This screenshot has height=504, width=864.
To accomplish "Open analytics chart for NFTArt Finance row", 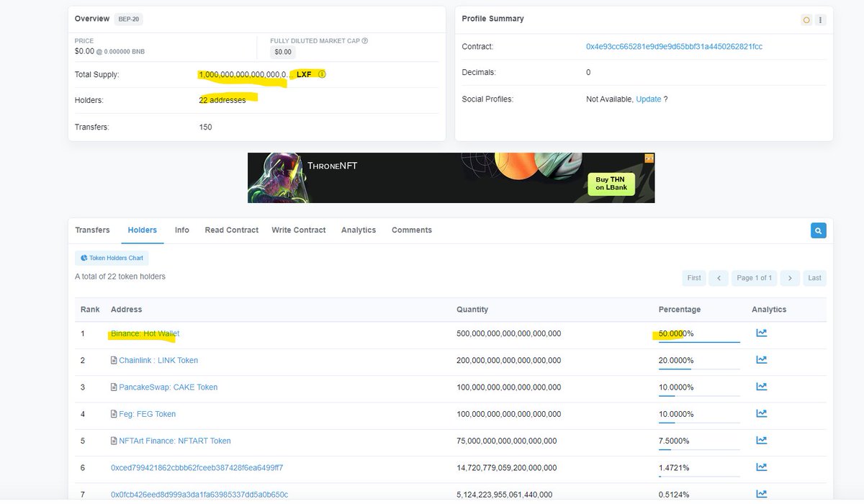I will pyautogui.click(x=761, y=441).
